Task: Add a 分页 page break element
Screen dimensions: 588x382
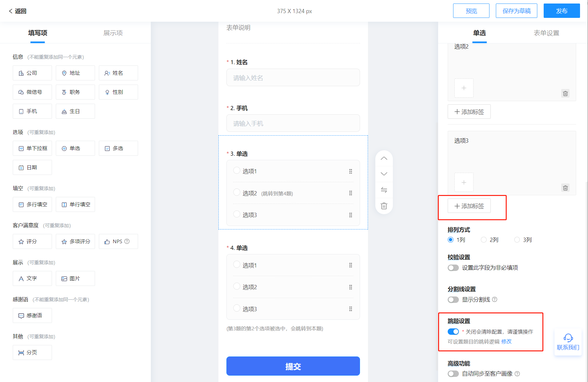Action: click(32, 353)
